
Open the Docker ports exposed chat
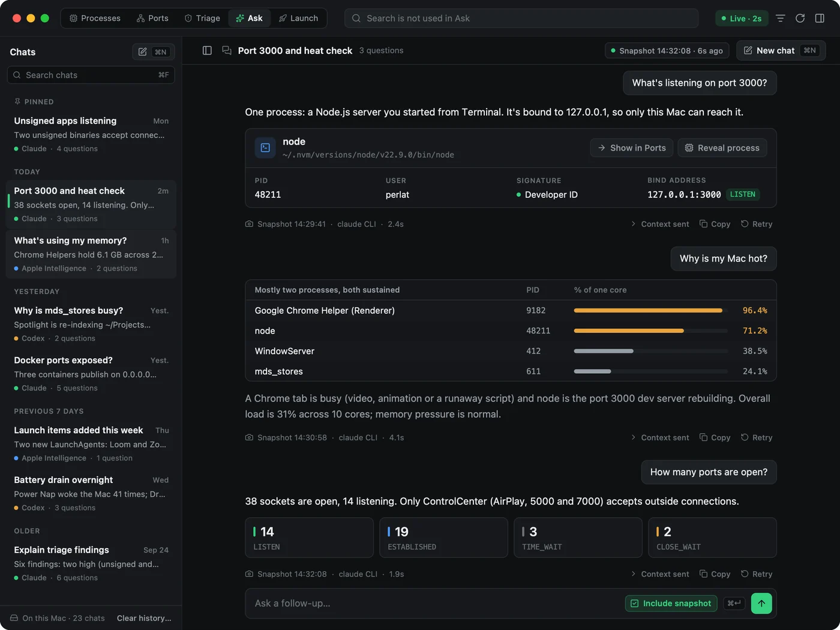click(x=91, y=374)
